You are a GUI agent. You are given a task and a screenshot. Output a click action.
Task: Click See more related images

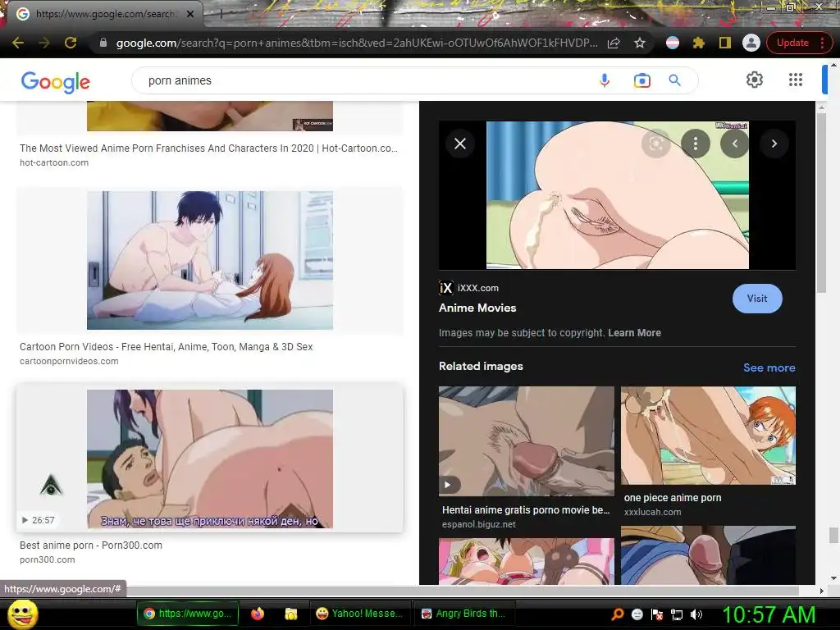pos(769,367)
